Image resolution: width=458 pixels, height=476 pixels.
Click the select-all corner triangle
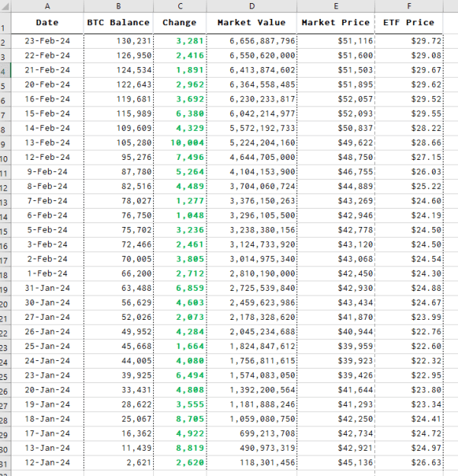tap(5, 6)
